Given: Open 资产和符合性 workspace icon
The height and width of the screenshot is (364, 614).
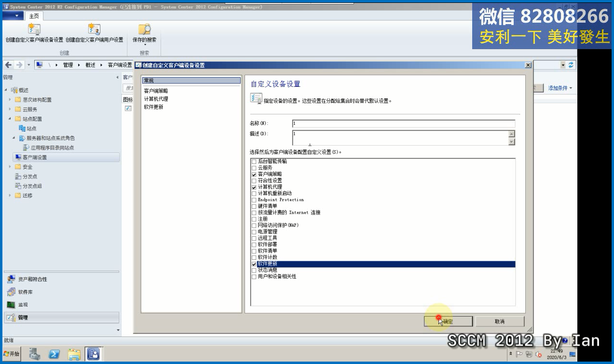Looking at the screenshot, I should [11, 279].
